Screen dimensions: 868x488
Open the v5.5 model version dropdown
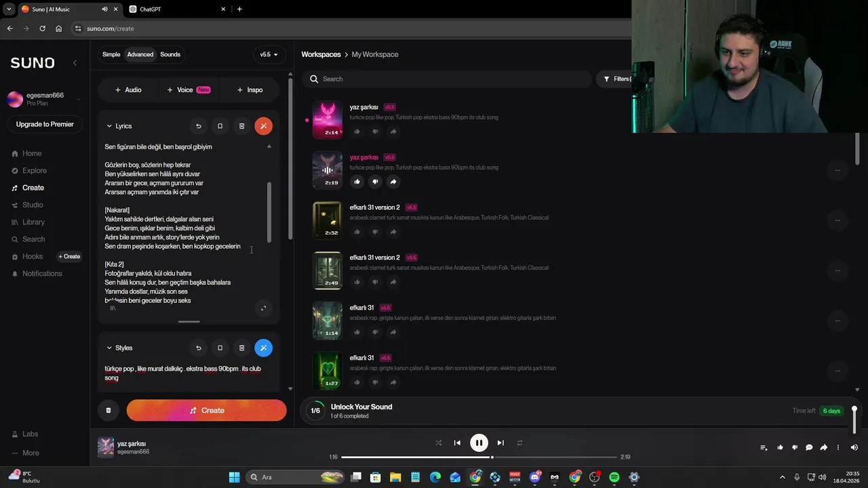pyautogui.click(x=269, y=54)
